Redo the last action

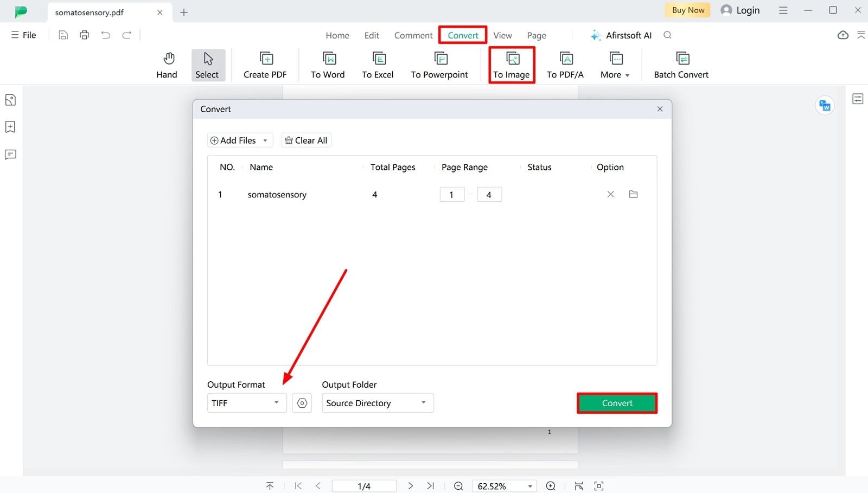click(x=127, y=35)
